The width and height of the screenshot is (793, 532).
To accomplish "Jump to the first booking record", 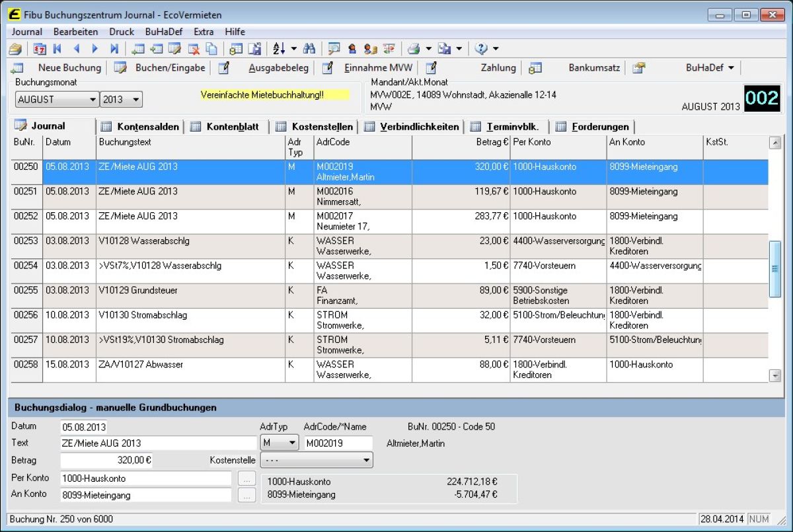I will tap(57, 48).
